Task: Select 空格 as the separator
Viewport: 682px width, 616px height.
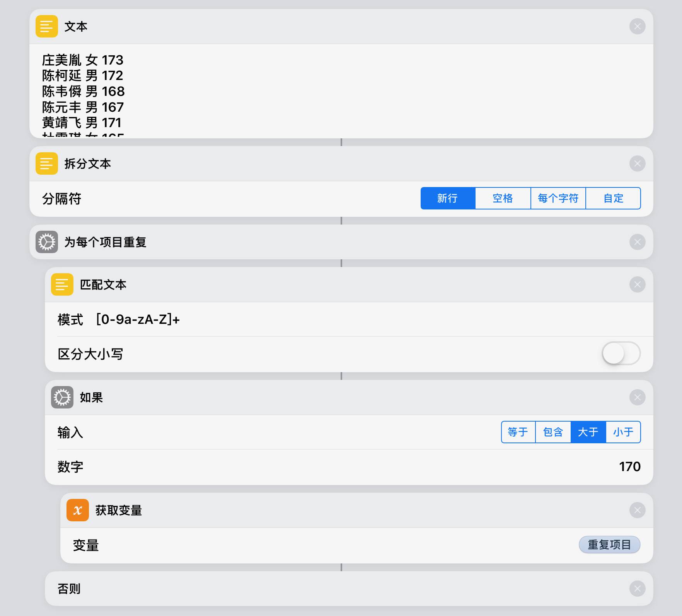Action: tap(503, 198)
